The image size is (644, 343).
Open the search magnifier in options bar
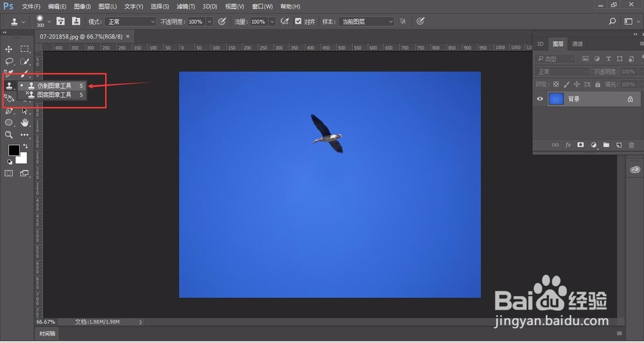[612, 21]
